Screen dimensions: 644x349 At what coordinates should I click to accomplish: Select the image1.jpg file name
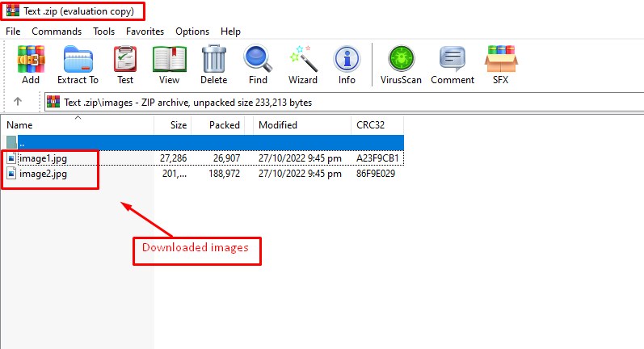(43, 158)
